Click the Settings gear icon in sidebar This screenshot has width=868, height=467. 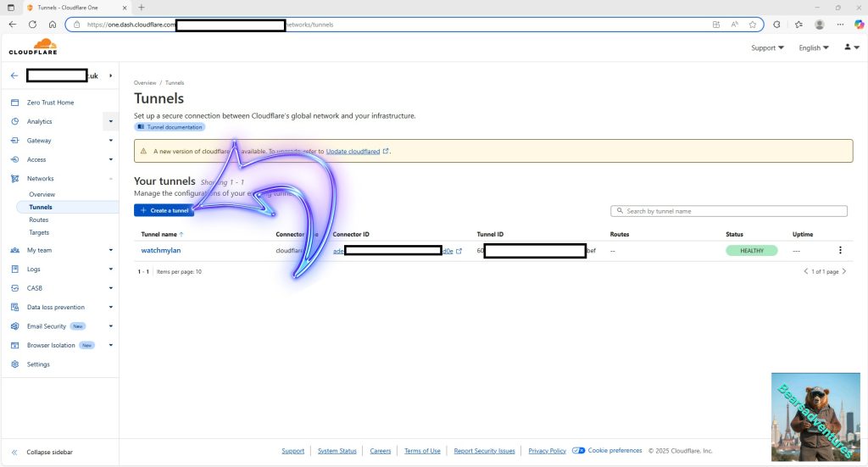tap(14, 364)
